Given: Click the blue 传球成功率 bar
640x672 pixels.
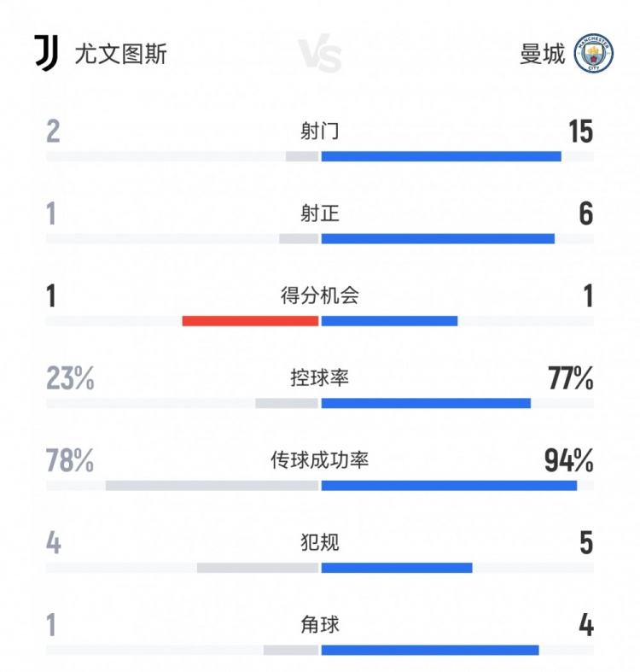Looking at the screenshot, I should (x=449, y=486).
